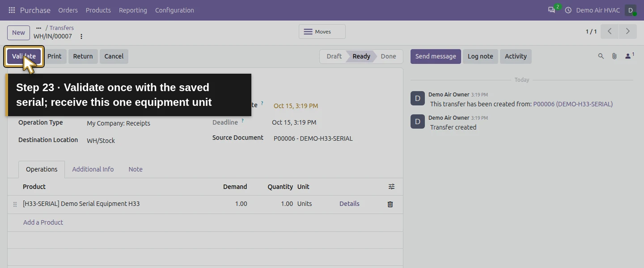
Task: Go to the previous record arrow
Action: 610,31
